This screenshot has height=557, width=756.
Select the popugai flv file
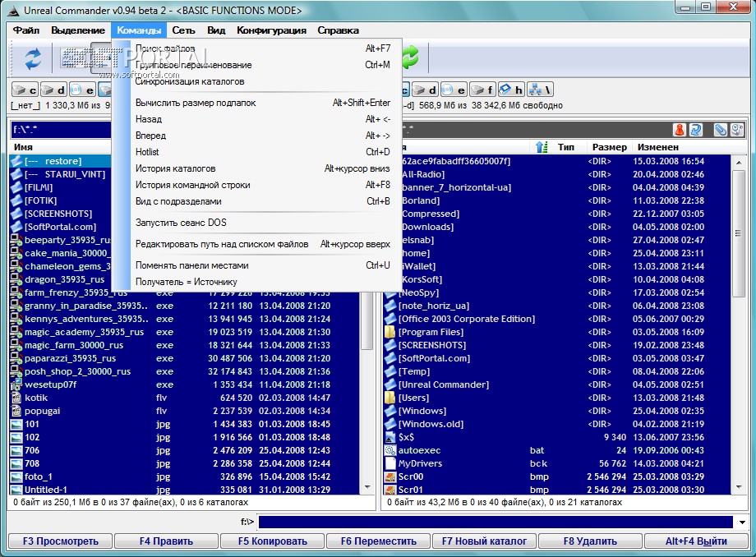click(x=185, y=411)
